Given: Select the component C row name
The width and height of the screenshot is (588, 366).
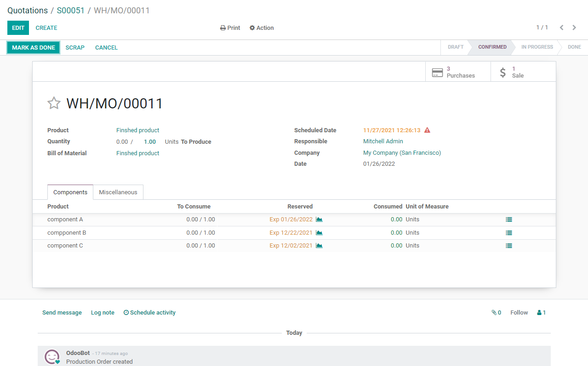Looking at the screenshot, I should pyautogui.click(x=65, y=246).
